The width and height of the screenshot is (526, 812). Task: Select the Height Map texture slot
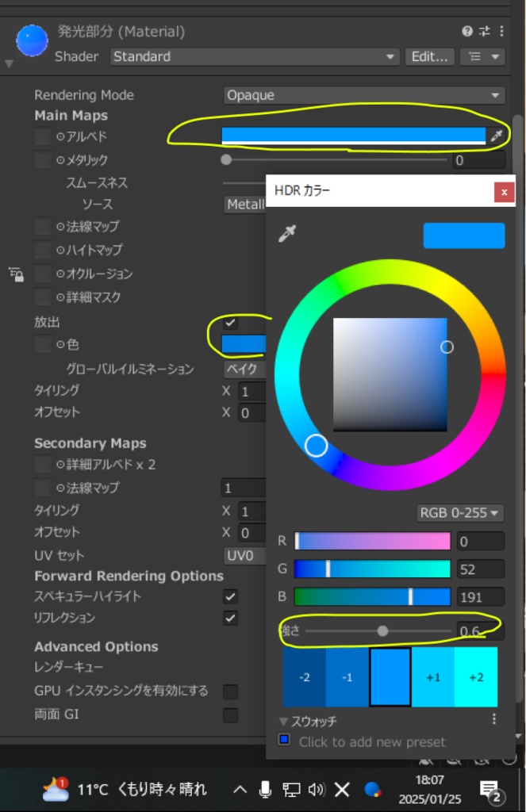[x=43, y=250]
